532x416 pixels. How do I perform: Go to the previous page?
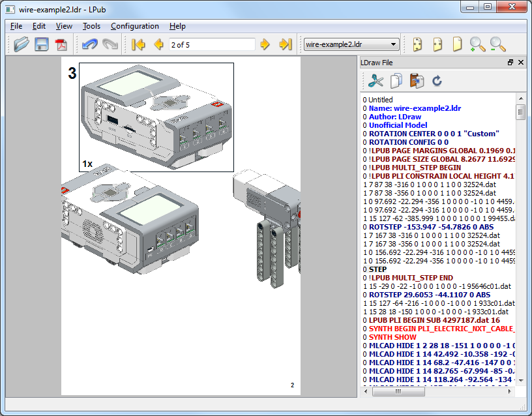[158, 44]
